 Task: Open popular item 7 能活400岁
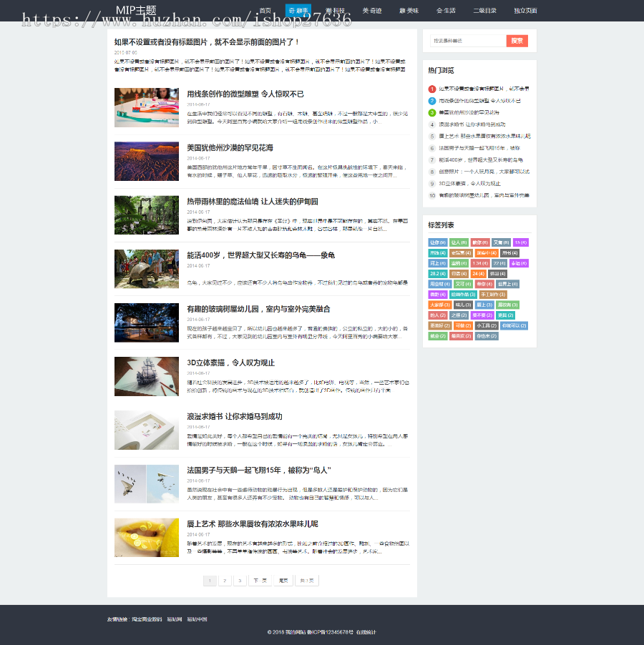tap(481, 160)
